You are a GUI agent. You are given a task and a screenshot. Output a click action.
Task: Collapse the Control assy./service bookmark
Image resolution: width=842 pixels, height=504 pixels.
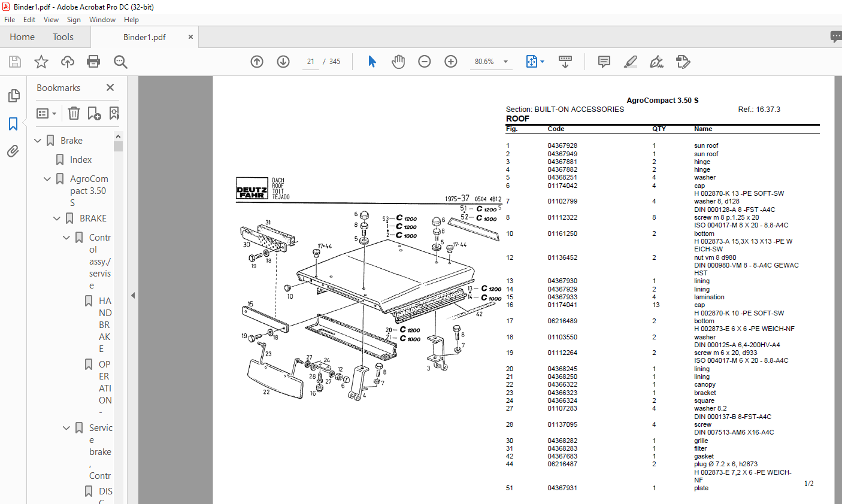pos(66,238)
